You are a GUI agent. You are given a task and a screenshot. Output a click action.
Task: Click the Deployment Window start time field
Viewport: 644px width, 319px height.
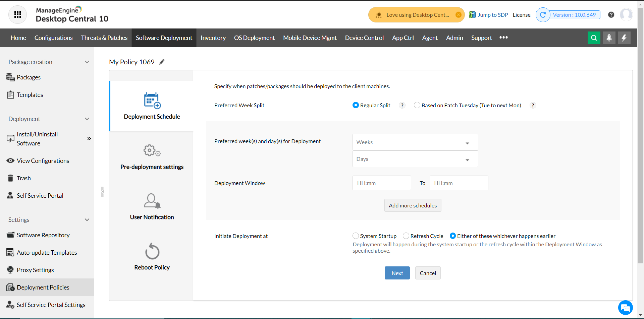(x=382, y=183)
